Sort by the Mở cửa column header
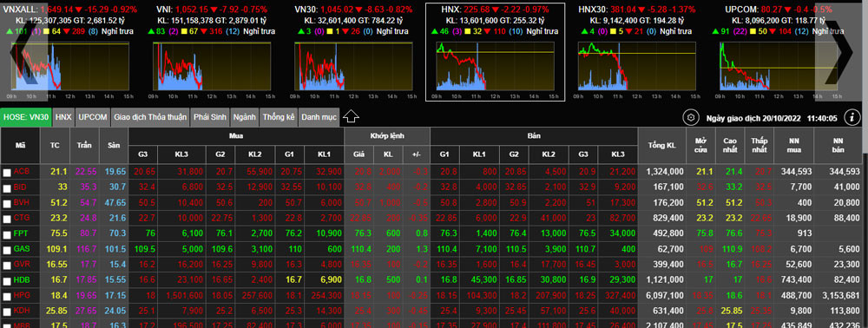This screenshot has width=868, height=328. pos(700,146)
